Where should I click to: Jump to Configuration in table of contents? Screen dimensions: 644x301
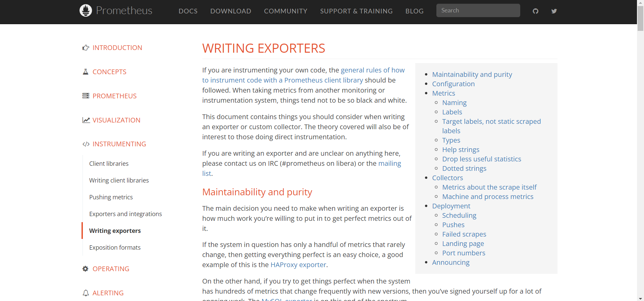point(453,84)
